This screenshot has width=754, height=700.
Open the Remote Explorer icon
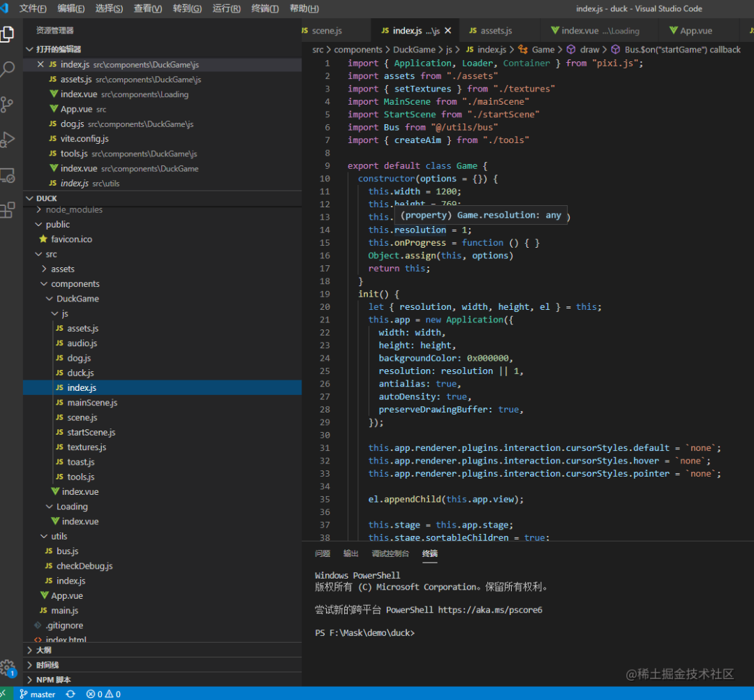(x=8, y=174)
